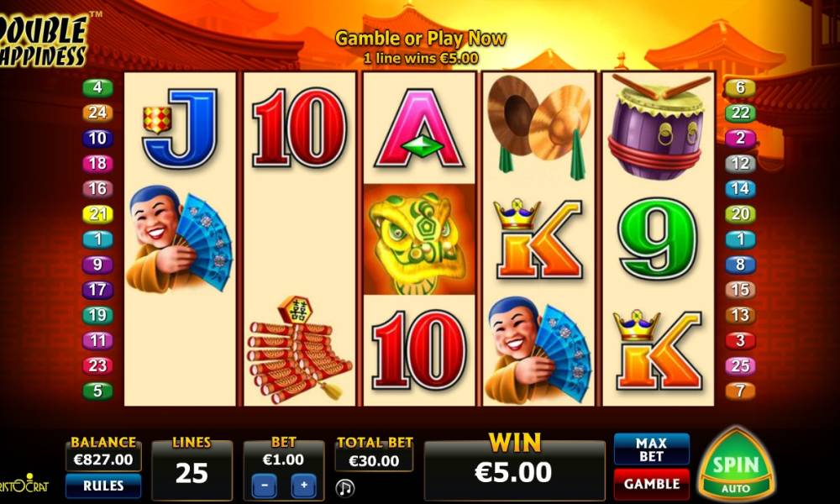Select payline marker 25 on the right
Image resolution: width=840 pixels, height=504 pixels.
tap(740, 365)
